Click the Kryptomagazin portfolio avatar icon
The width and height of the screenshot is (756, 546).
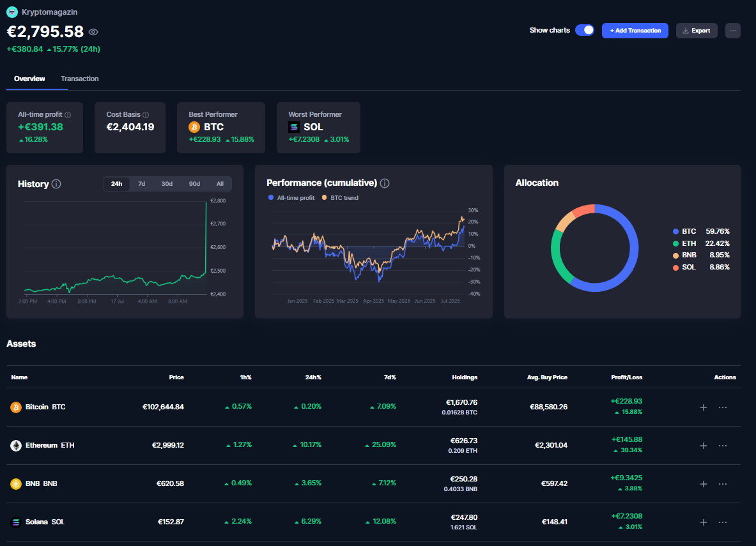coord(12,11)
